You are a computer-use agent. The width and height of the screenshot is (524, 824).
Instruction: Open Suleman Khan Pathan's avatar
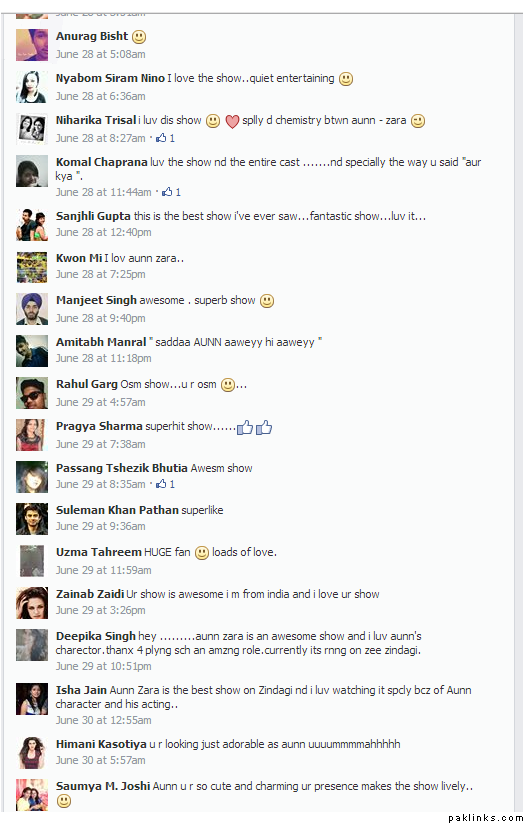coord(32,519)
